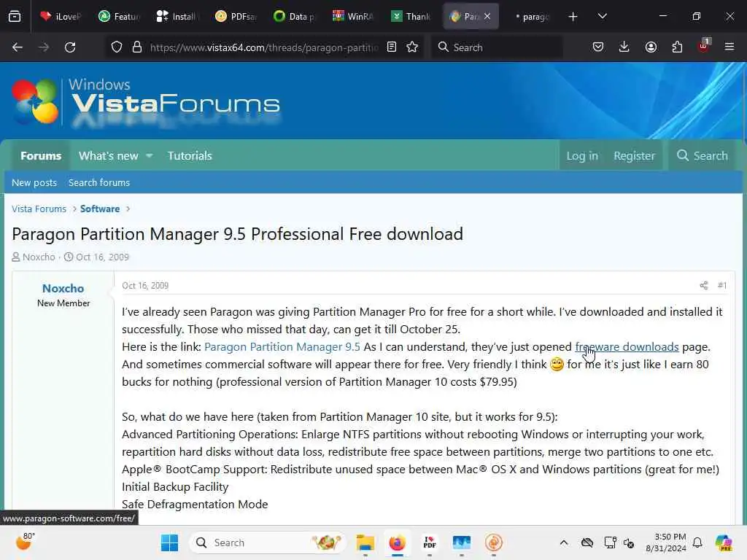Open post number #1 permalink
The height and width of the screenshot is (560, 747).
click(721, 285)
